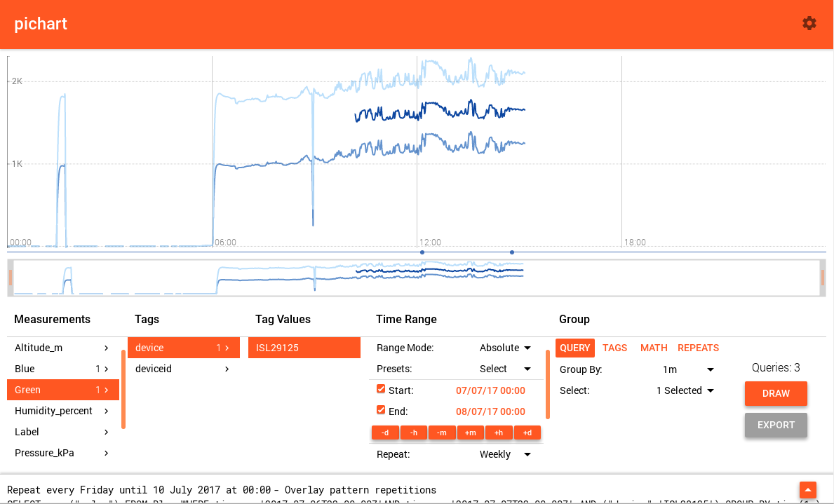Expand the Pressure_kPa measurement chevron

pyautogui.click(x=106, y=453)
